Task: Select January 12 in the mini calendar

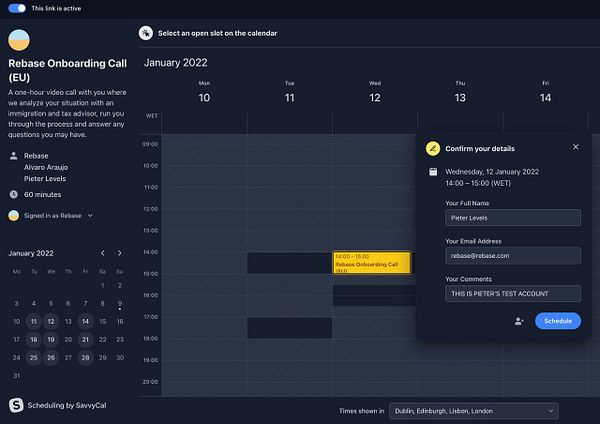Action: coord(51,321)
